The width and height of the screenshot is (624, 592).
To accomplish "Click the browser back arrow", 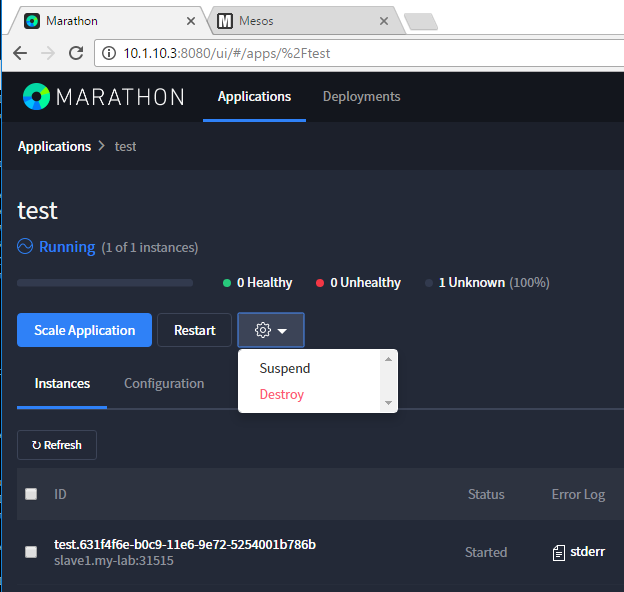I will click(x=20, y=53).
